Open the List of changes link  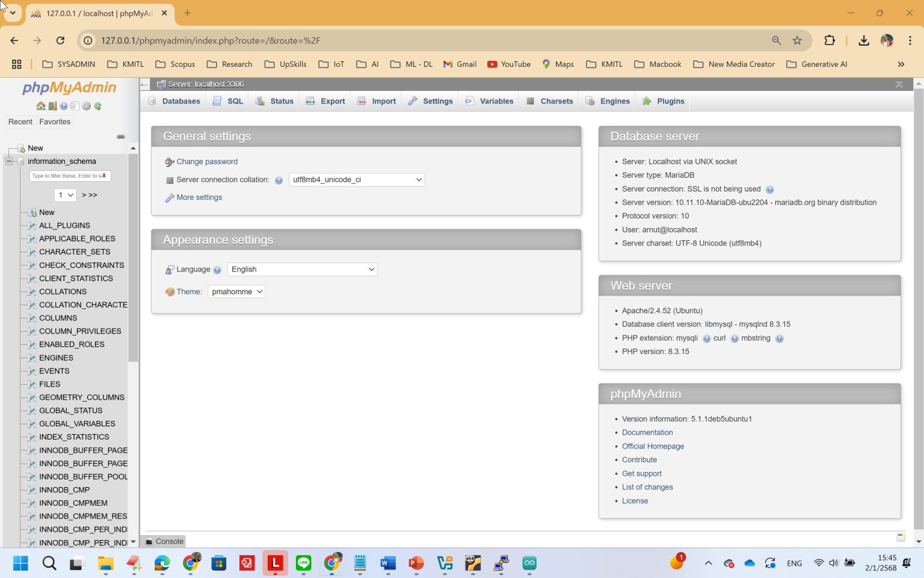647,486
